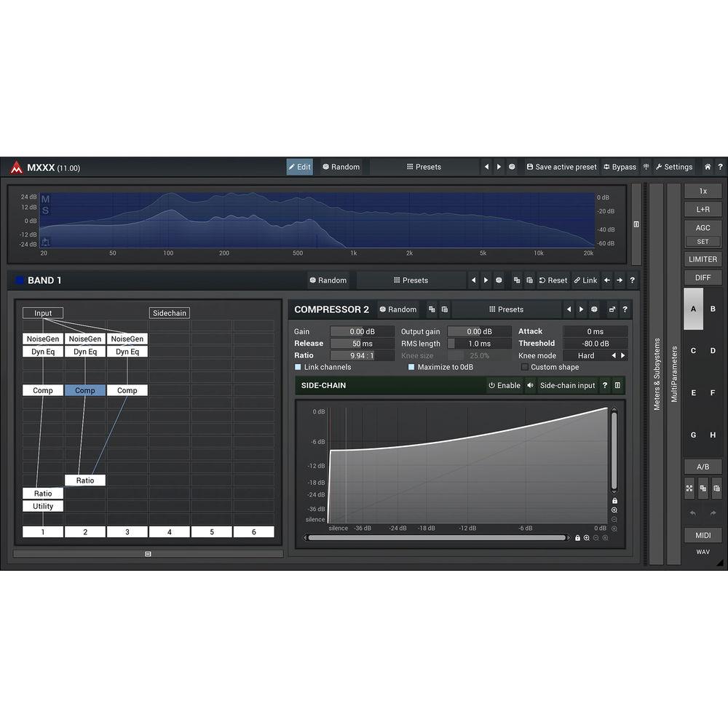The image size is (728, 728).
Task: Click Compressor 2 Random dice button
Action: (x=397, y=309)
